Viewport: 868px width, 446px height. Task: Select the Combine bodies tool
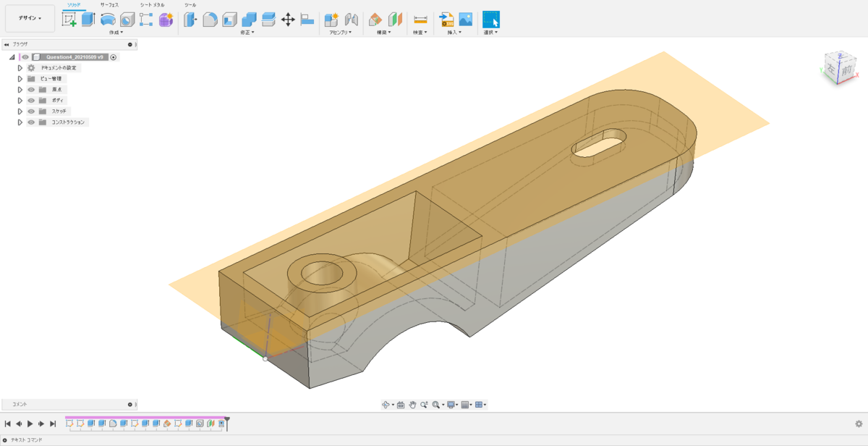coord(249,20)
